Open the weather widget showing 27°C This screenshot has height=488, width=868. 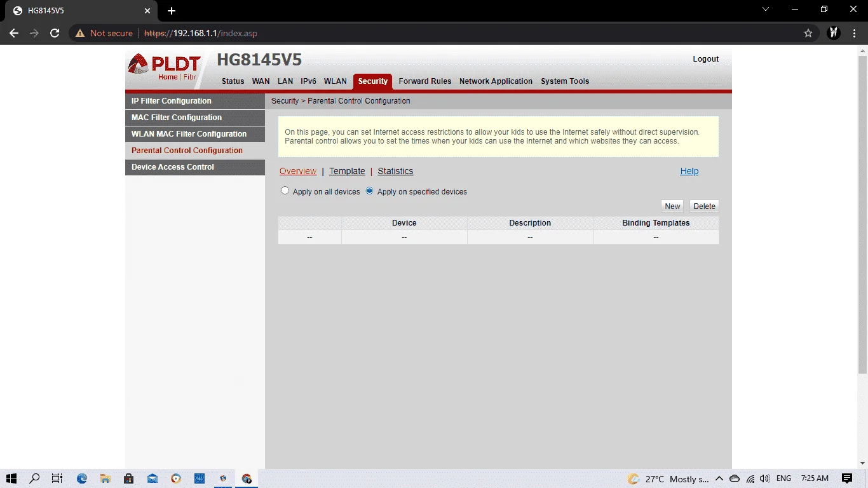[x=668, y=479]
